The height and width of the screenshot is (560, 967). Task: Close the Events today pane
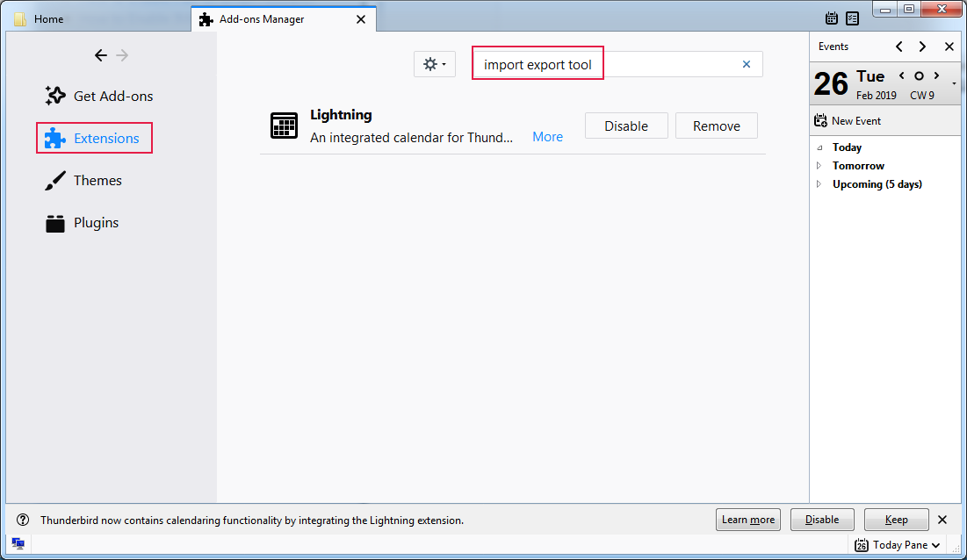[x=949, y=47]
